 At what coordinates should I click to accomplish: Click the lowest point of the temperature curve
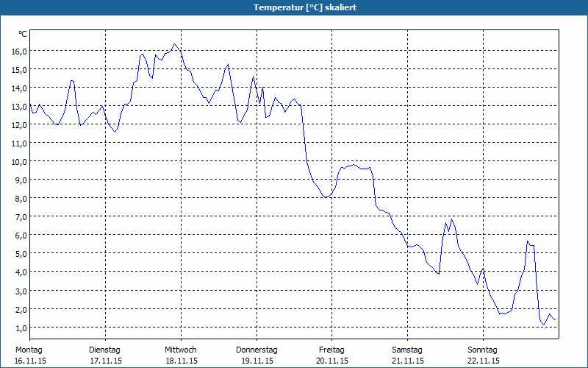tap(544, 325)
